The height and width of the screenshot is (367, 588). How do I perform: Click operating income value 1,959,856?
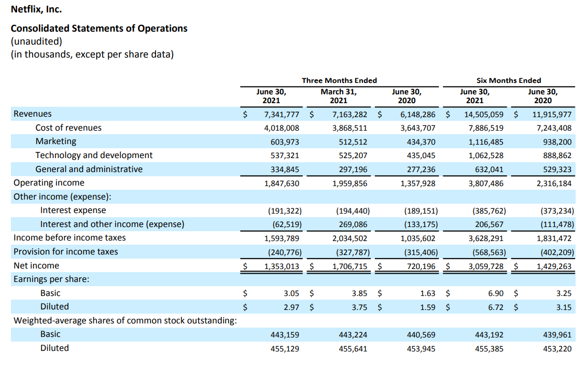tap(350, 183)
